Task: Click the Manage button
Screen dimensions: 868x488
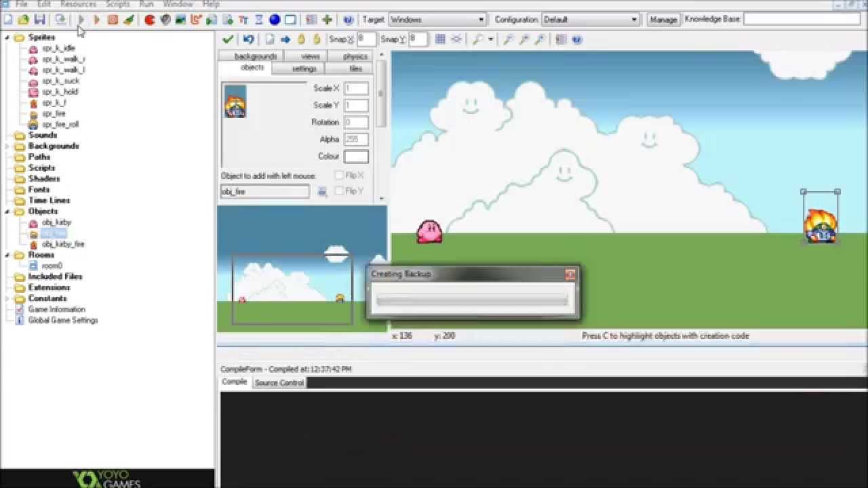Action: pos(663,20)
